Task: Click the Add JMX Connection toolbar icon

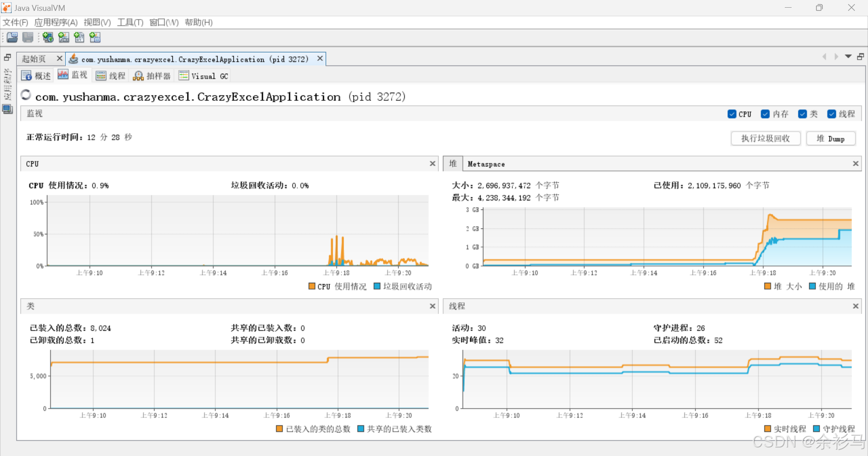Action: [x=64, y=38]
